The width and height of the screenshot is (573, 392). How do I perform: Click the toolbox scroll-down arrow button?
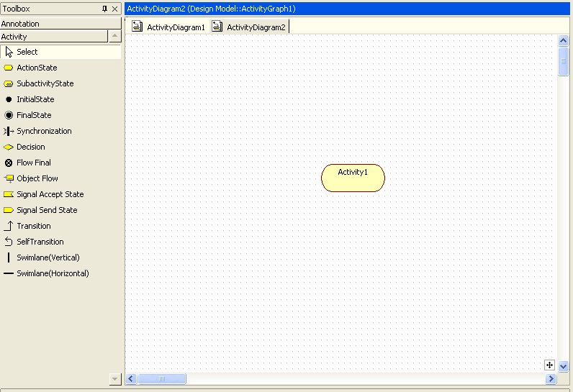(114, 379)
